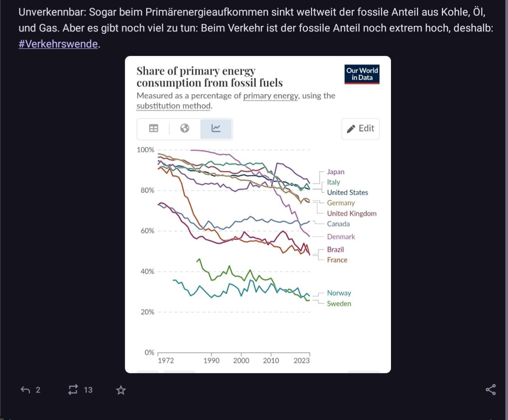Click the 'primary energy' underlined term

[x=271, y=96]
